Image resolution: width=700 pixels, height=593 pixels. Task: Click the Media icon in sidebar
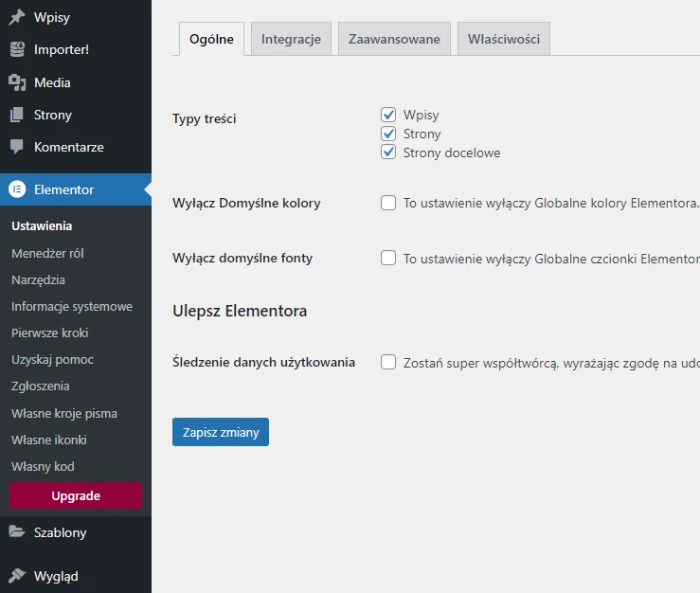[17, 82]
